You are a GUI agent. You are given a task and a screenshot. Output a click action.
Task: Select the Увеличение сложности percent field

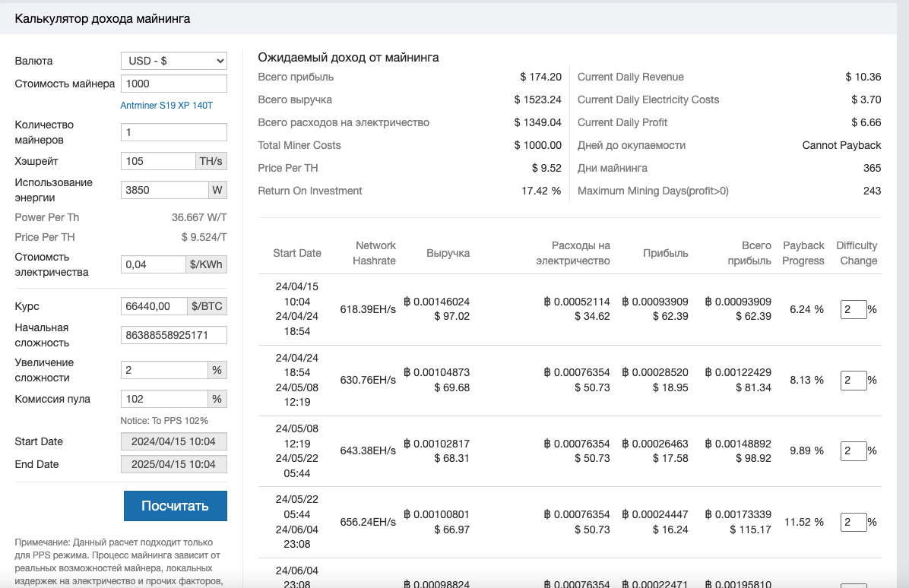point(164,370)
